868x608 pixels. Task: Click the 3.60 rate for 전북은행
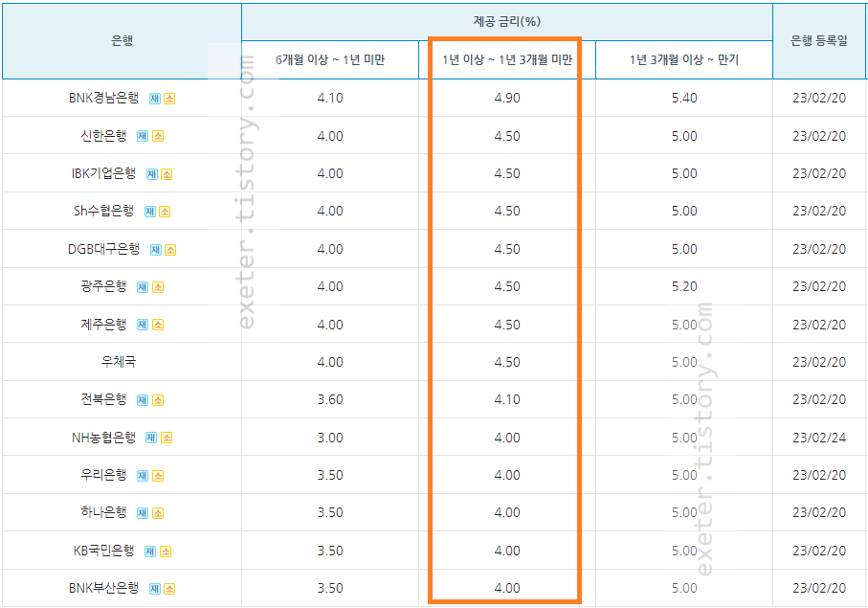(x=330, y=400)
